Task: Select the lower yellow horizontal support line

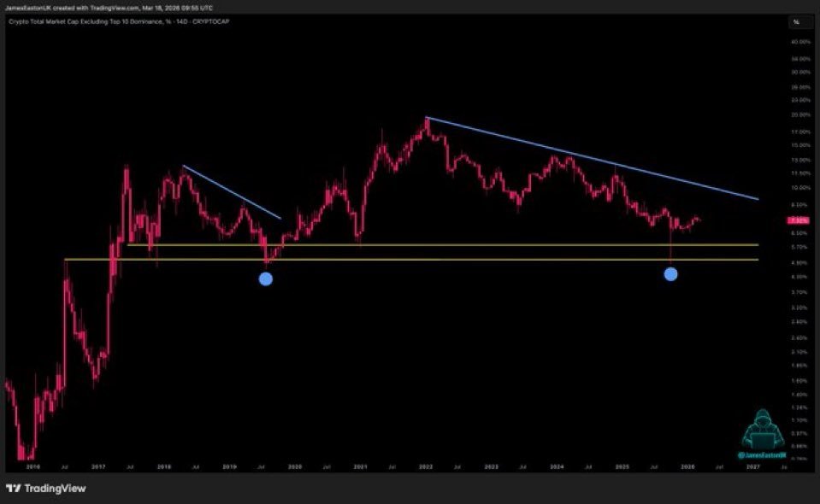Action: point(428,259)
